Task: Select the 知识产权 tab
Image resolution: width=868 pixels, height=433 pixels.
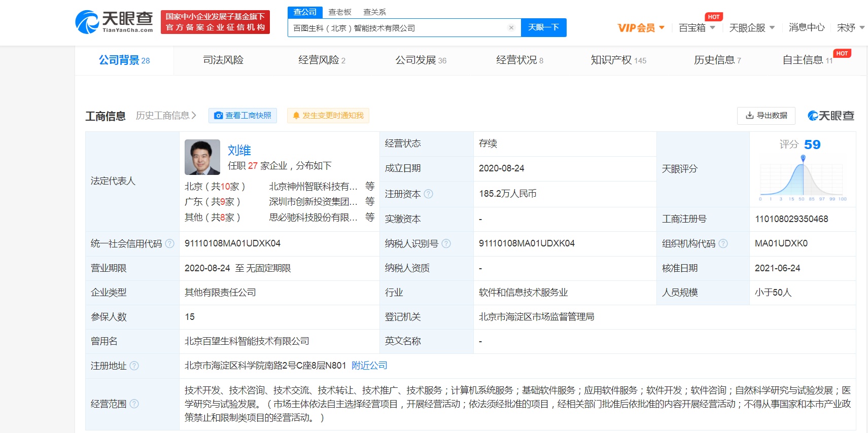Action: coord(618,60)
